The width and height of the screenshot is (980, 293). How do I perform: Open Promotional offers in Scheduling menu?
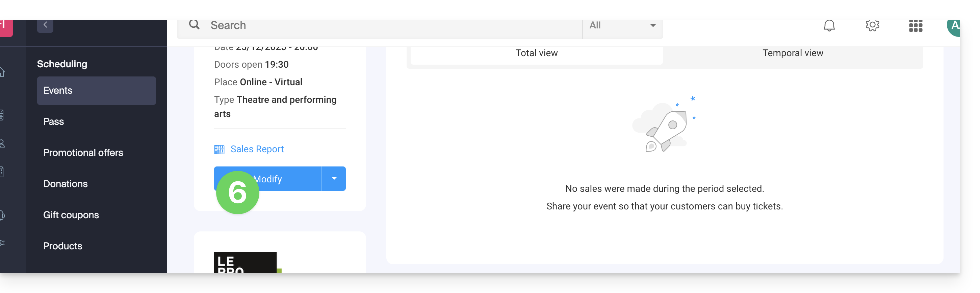[x=83, y=153]
